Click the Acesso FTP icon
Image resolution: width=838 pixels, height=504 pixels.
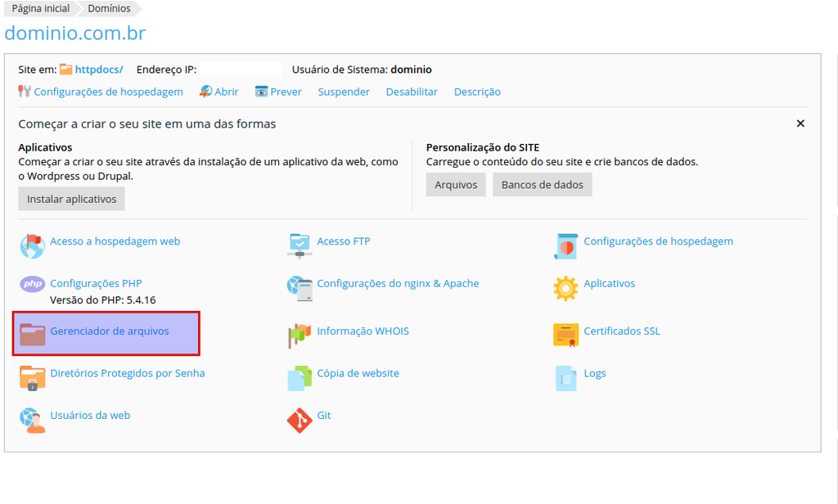pyautogui.click(x=300, y=244)
